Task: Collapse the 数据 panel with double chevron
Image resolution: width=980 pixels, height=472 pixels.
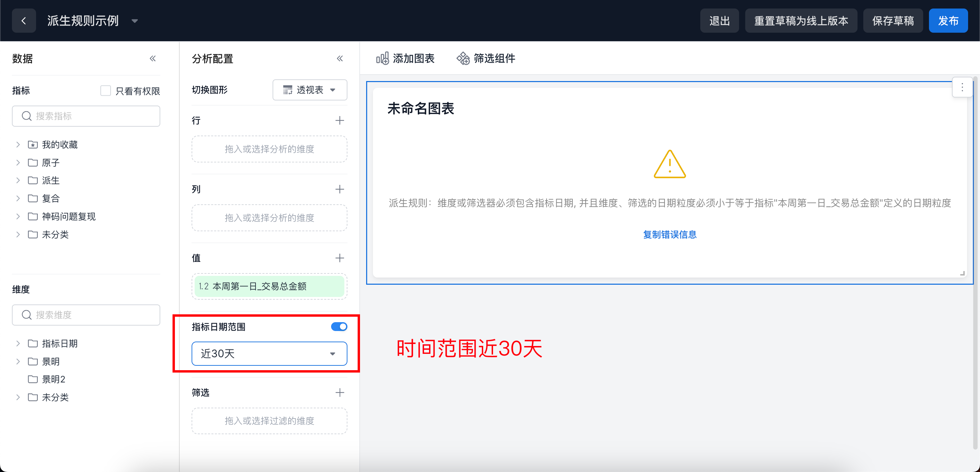Action: coord(152,58)
